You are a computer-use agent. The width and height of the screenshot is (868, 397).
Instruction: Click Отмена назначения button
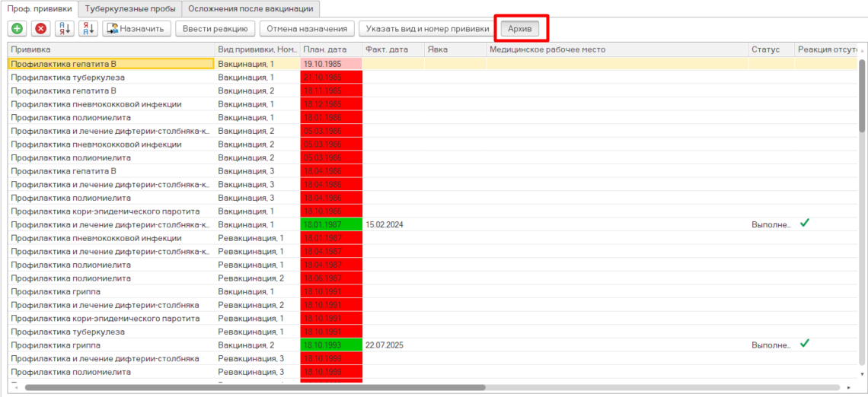pyautogui.click(x=307, y=29)
